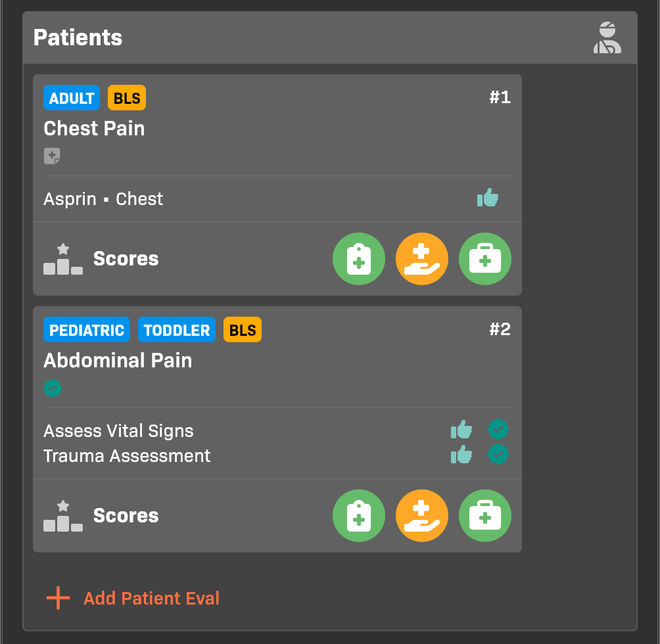Click green clipboard button on patient #1
The height and width of the screenshot is (644, 660).
pos(359,259)
